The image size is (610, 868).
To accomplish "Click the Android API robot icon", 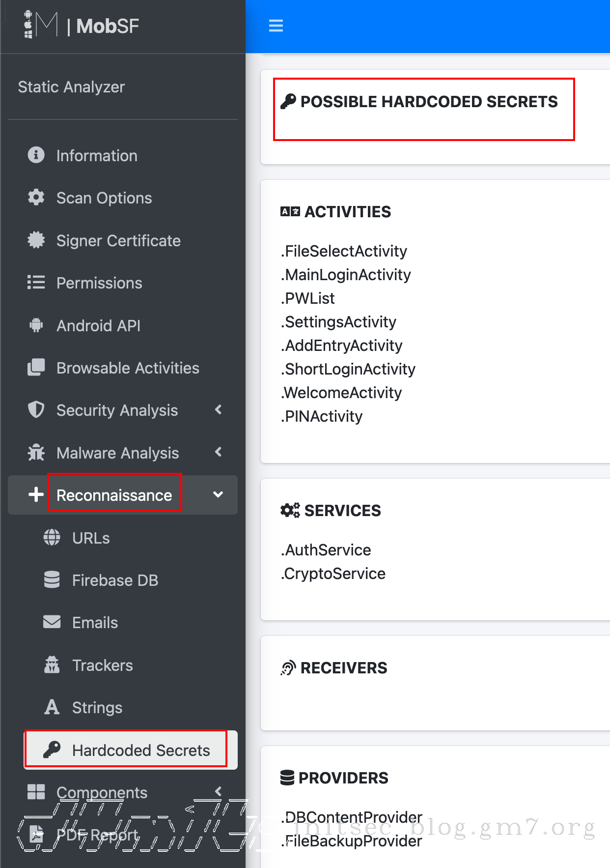I will coord(36,325).
